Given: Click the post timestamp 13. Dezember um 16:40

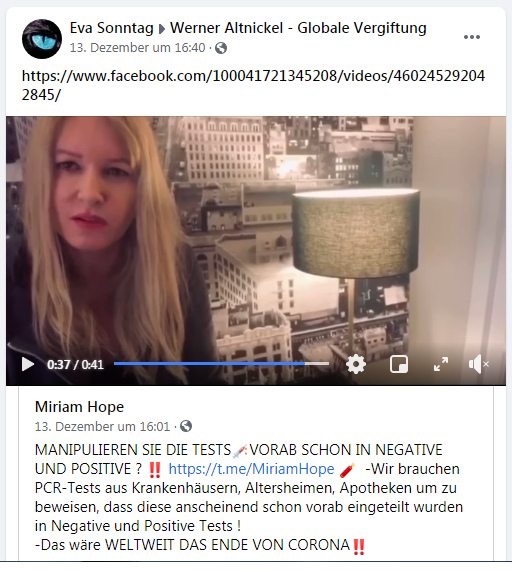Looking at the screenshot, I should tap(137, 48).
